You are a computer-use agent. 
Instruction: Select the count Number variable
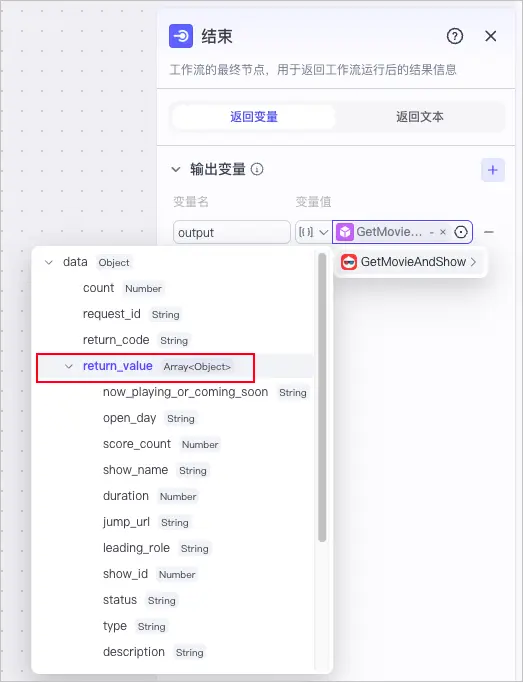tap(123, 288)
